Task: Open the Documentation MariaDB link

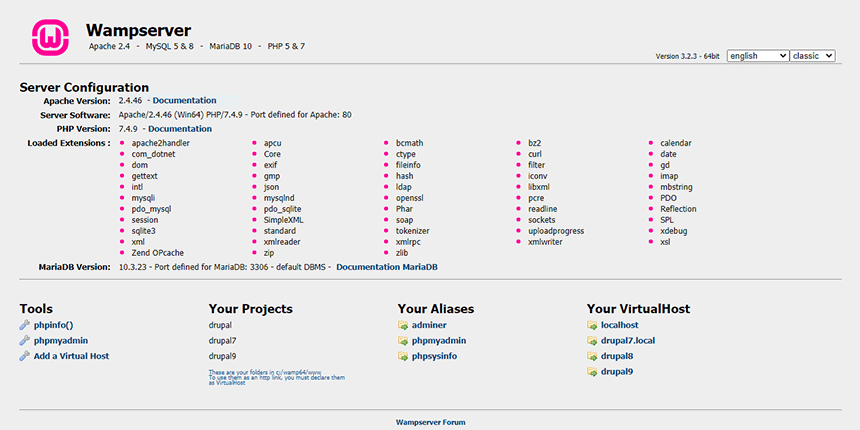Action: coord(386,267)
